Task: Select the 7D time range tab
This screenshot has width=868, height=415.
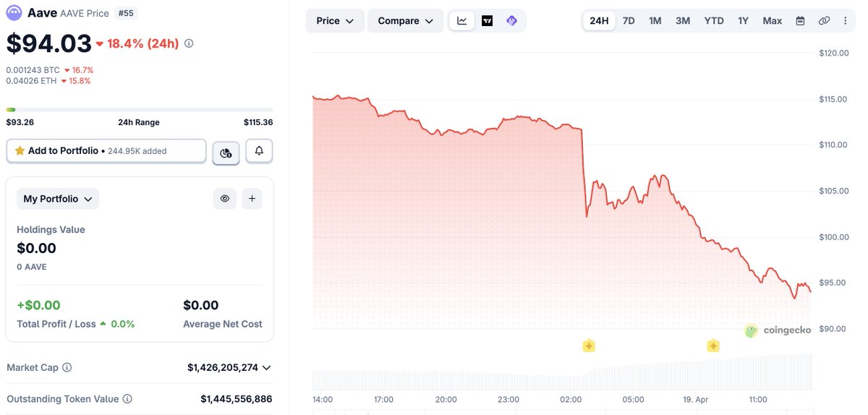Action: (629, 21)
